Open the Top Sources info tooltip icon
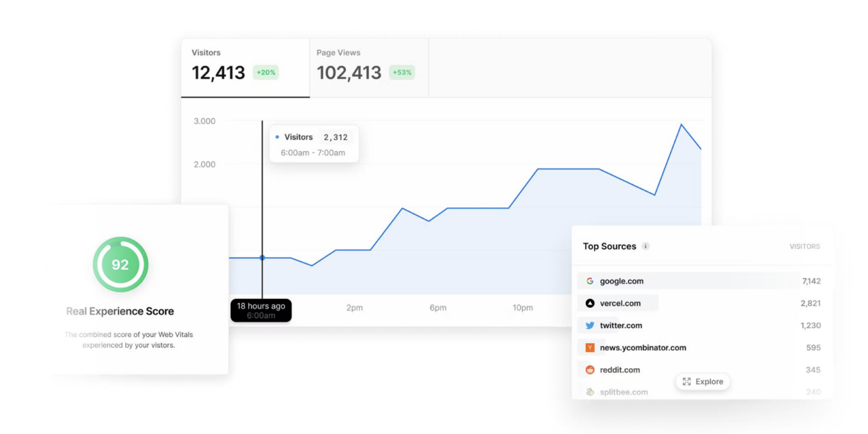Viewport: 868px width, 434px height. (645, 246)
